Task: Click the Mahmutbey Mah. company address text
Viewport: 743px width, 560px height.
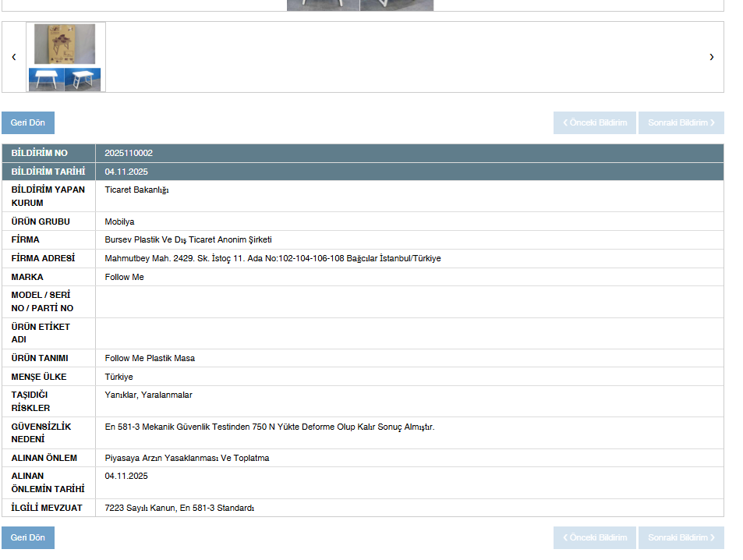Action: pyautogui.click(x=272, y=259)
